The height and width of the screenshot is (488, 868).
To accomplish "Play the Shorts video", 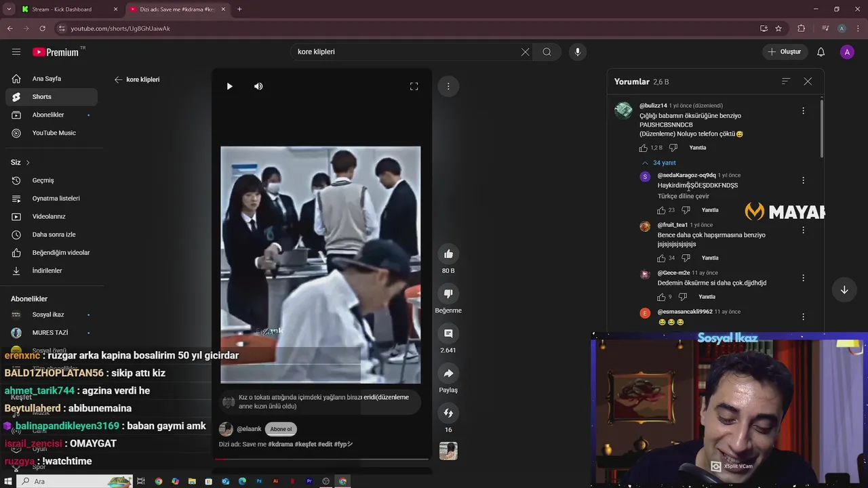I will pos(229,86).
